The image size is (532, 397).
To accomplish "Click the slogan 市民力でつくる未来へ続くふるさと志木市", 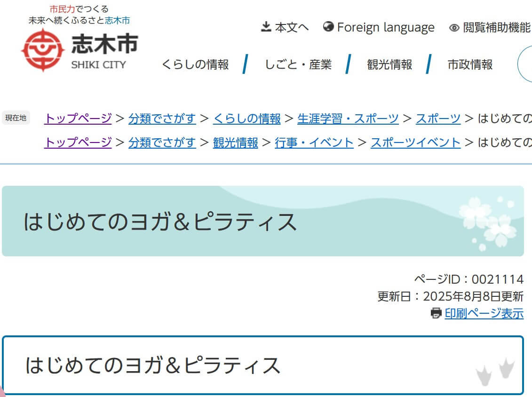I will pos(79,15).
